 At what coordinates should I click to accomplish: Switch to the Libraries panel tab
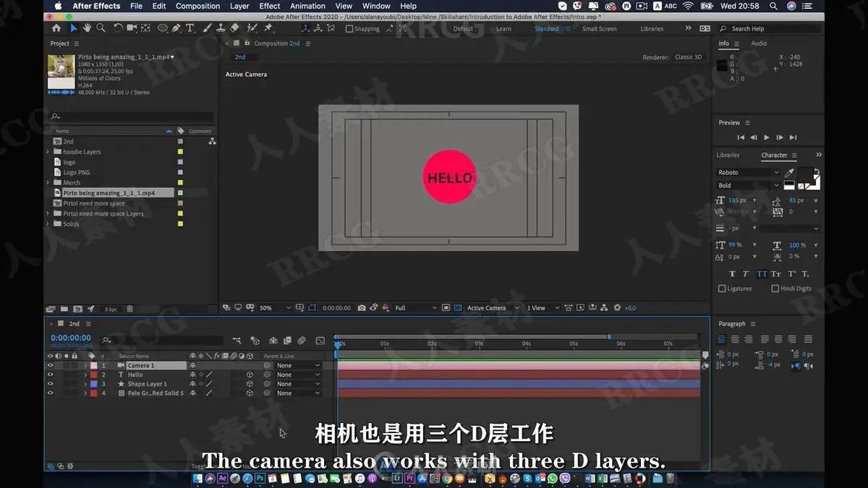[x=728, y=155]
